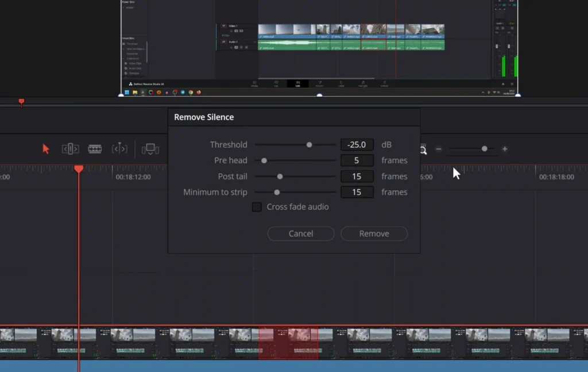
Task: Click the Threshold slider handle
Action: (309, 145)
